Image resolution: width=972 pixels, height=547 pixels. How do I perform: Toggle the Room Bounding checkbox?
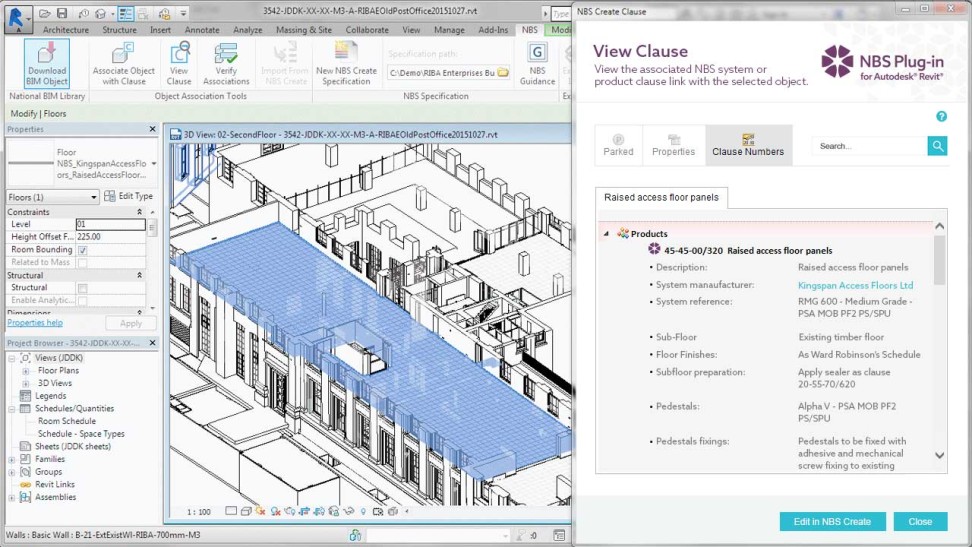click(82, 250)
